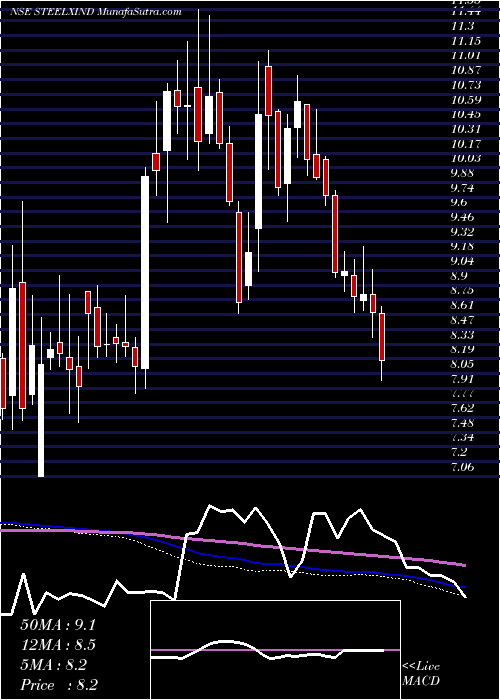Click the MACD inset chart panel
Viewport: 500px width, 700px height.
coord(275,650)
